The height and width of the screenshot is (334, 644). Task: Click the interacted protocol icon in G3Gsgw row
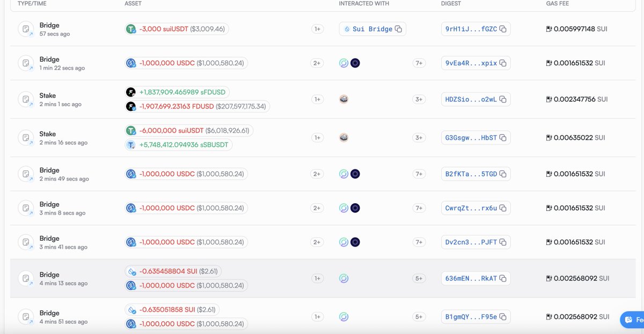click(x=344, y=138)
